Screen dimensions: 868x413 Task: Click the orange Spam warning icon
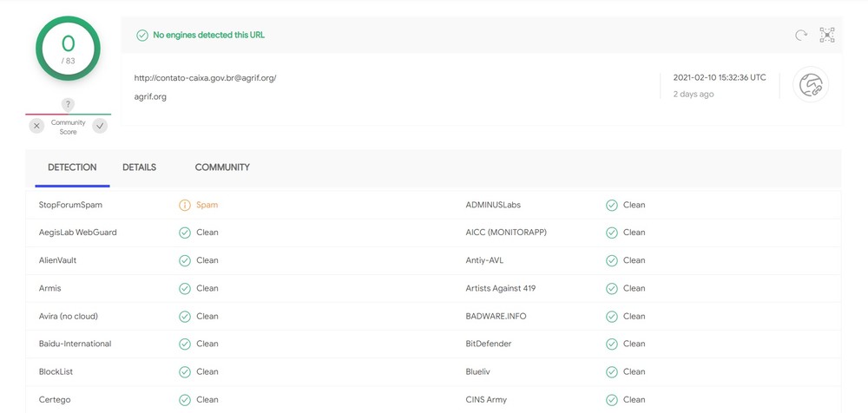(184, 205)
